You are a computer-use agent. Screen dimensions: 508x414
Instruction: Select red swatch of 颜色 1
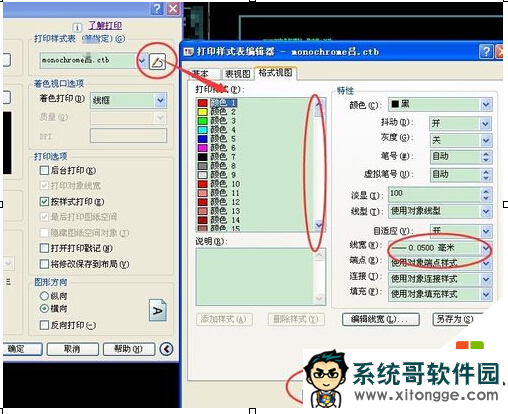pyautogui.click(x=203, y=103)
